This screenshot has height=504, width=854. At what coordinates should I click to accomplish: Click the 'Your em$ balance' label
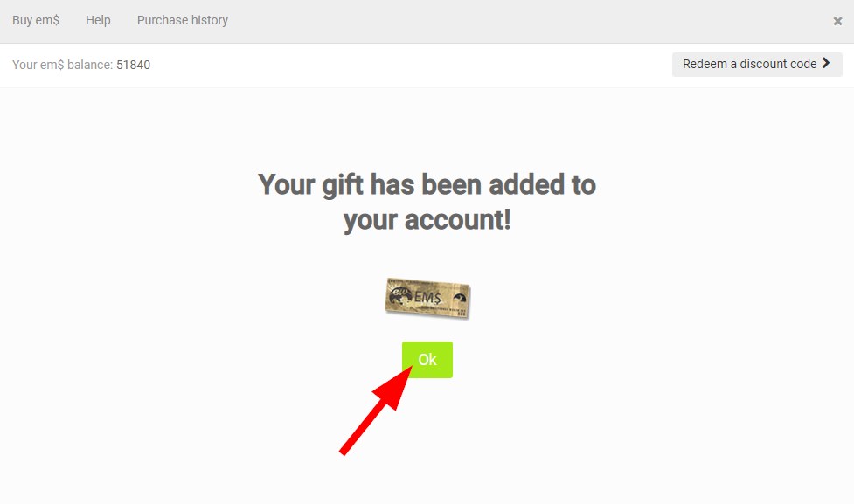[62, 65]
